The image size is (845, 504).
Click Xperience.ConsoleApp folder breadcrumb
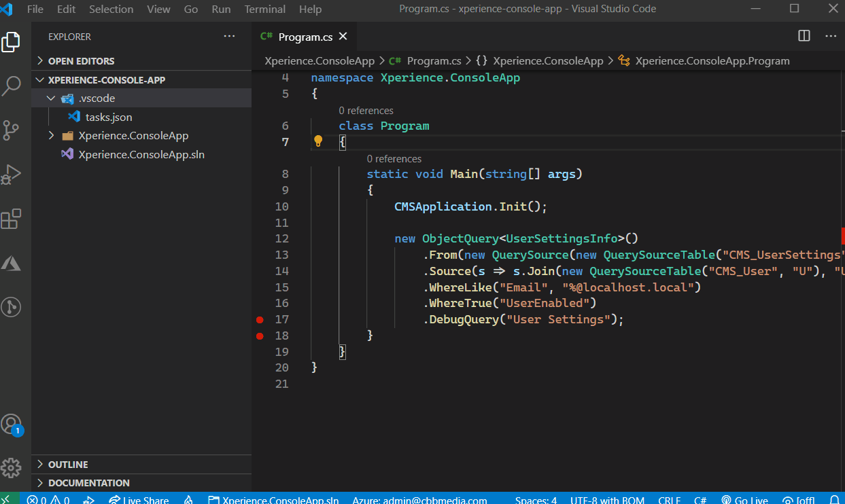click(320, 60)
